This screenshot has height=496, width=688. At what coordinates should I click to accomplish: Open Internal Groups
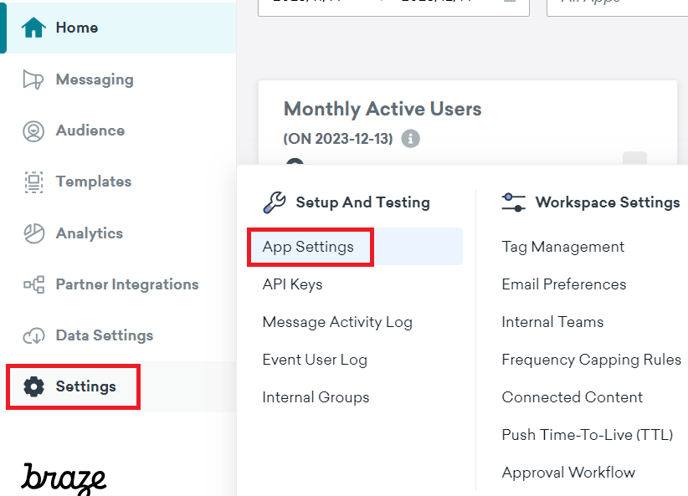click(x=315, y=397)
